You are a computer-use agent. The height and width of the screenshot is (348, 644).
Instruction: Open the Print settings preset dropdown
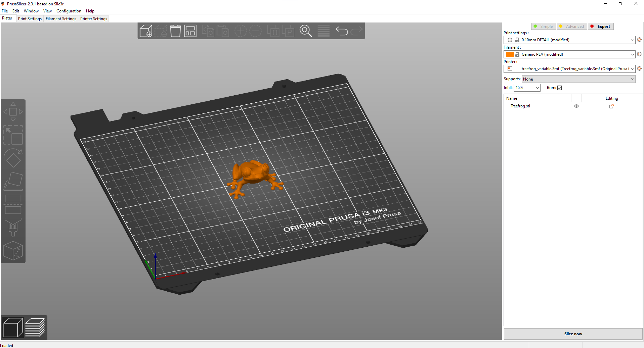(x=569, y=40)
